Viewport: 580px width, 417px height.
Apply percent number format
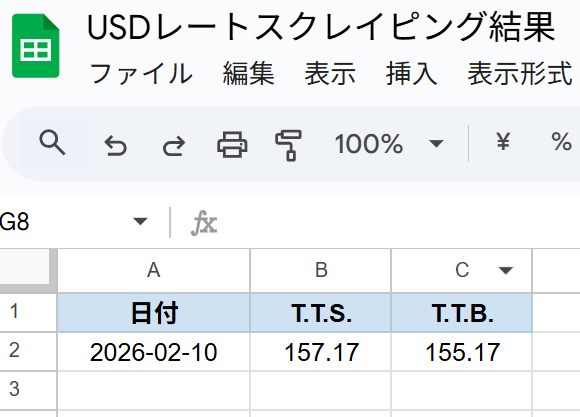[x=561, y=142]
